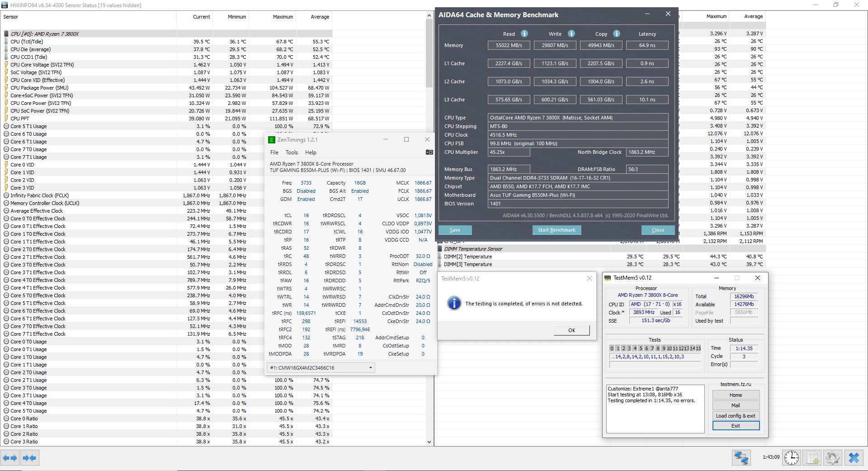
Task: Click the Exit button in TestMem5
Action: 736,426
